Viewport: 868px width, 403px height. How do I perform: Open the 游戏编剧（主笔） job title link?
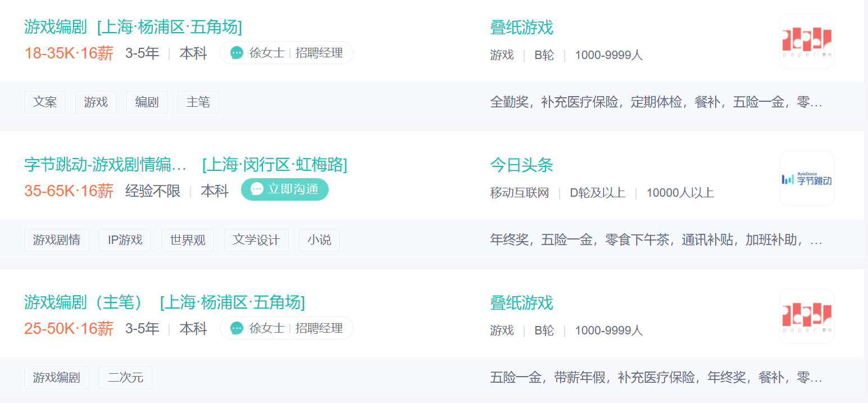tap(88, 302)
